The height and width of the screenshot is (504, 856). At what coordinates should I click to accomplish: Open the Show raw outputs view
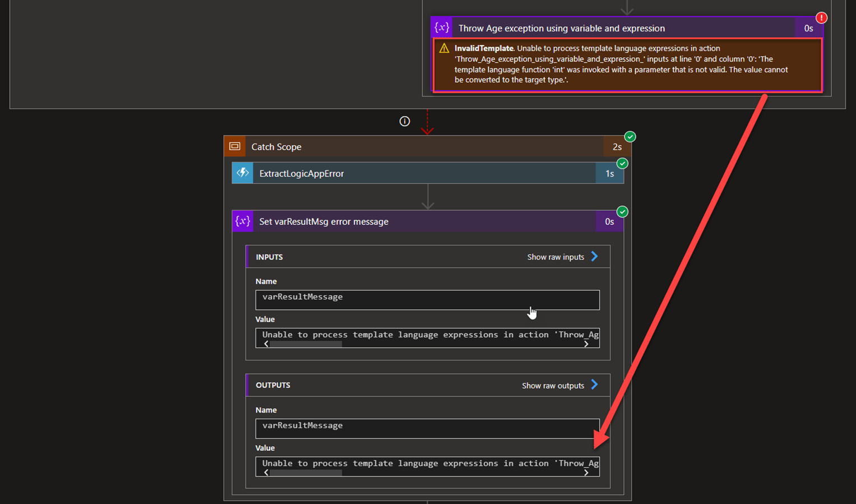click(x=553, y=385)
